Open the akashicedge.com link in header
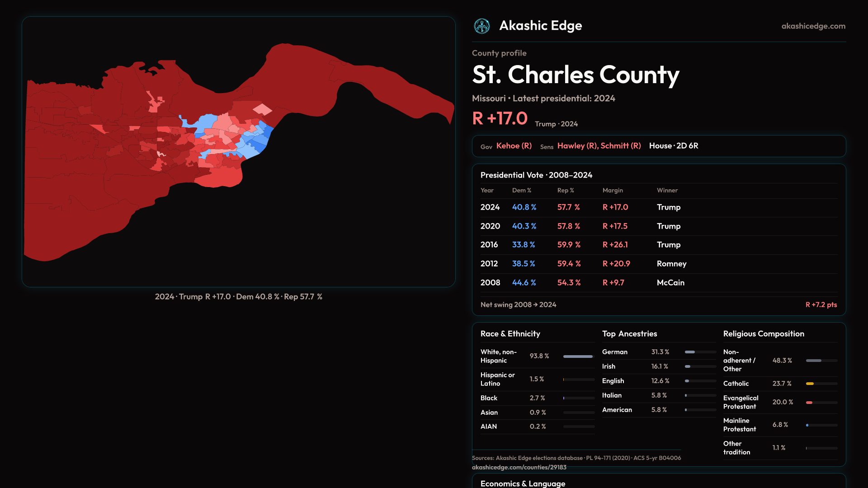Screen dimensions: 868x488 pos(813,26)
